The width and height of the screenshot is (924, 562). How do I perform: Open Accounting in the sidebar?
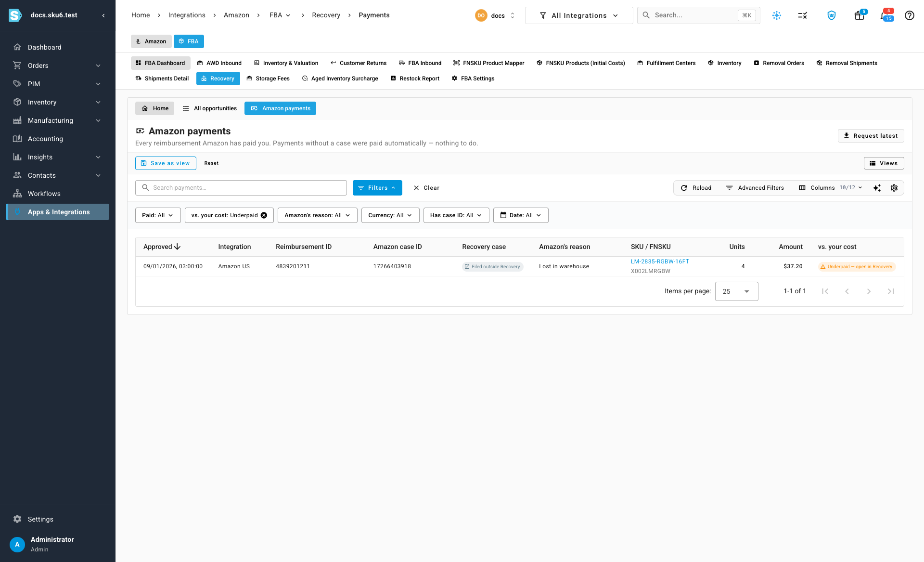(58, 139)
